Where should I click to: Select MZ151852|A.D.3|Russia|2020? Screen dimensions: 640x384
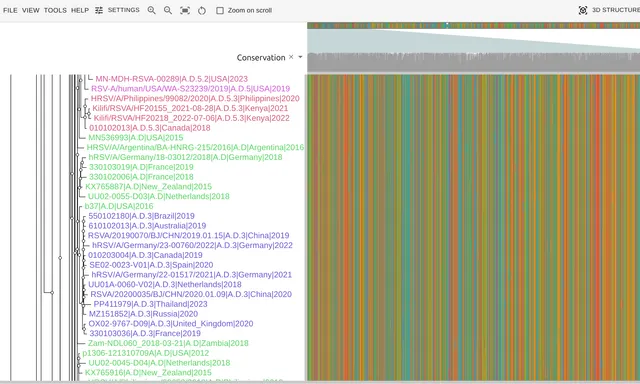point(143,314)
